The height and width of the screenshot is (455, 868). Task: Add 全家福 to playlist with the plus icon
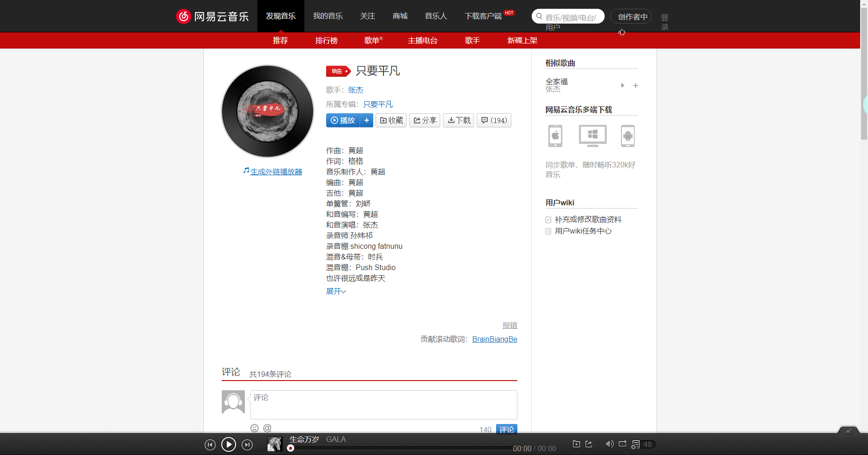636,85
